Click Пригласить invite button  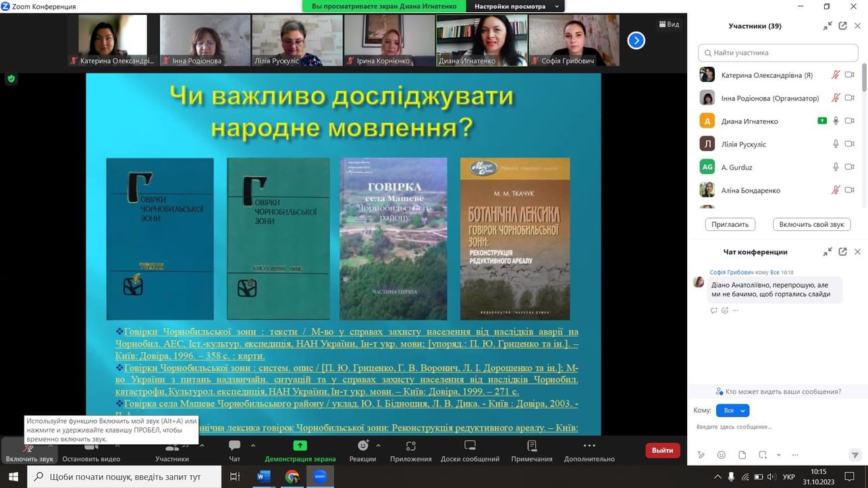(x=730, y=224)
